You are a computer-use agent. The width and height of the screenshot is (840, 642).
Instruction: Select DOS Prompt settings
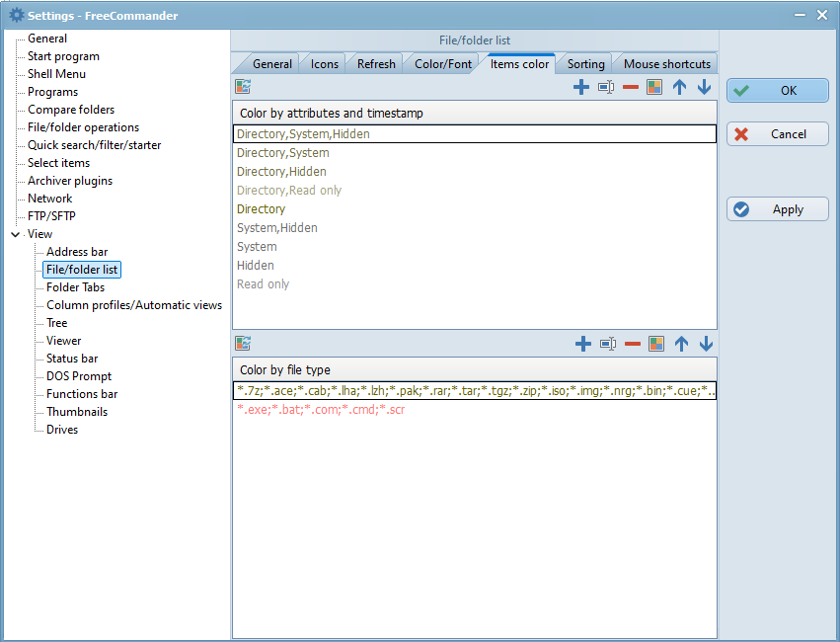pos(79,375)
